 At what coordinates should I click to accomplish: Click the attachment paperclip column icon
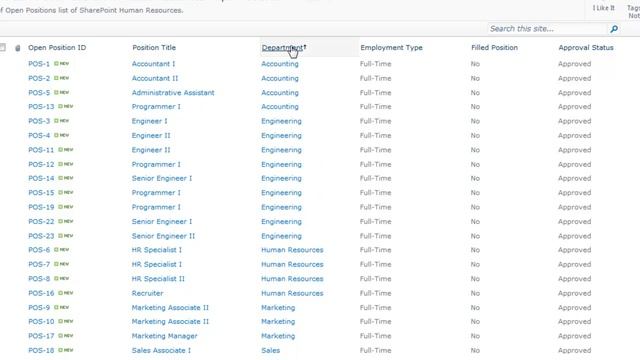[18, 48]
